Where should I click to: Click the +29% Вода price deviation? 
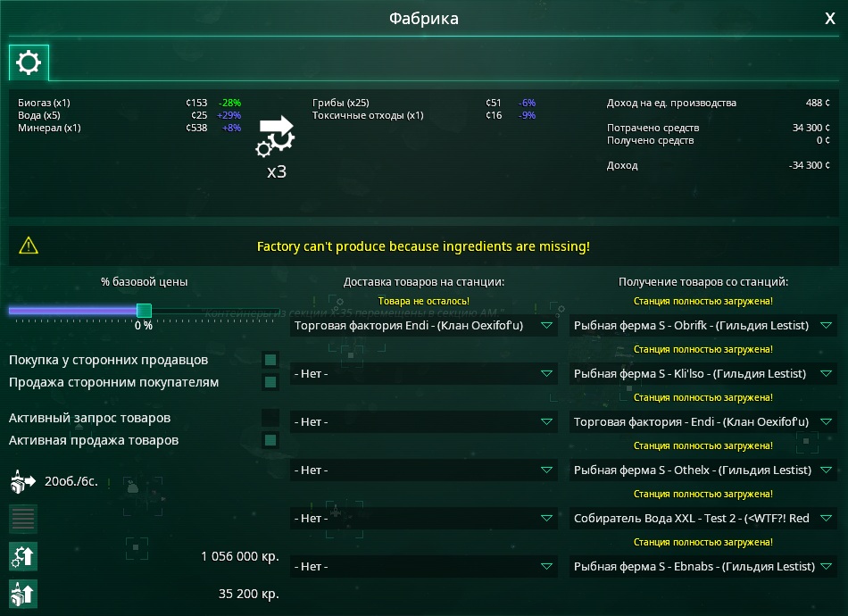point(229,115)
